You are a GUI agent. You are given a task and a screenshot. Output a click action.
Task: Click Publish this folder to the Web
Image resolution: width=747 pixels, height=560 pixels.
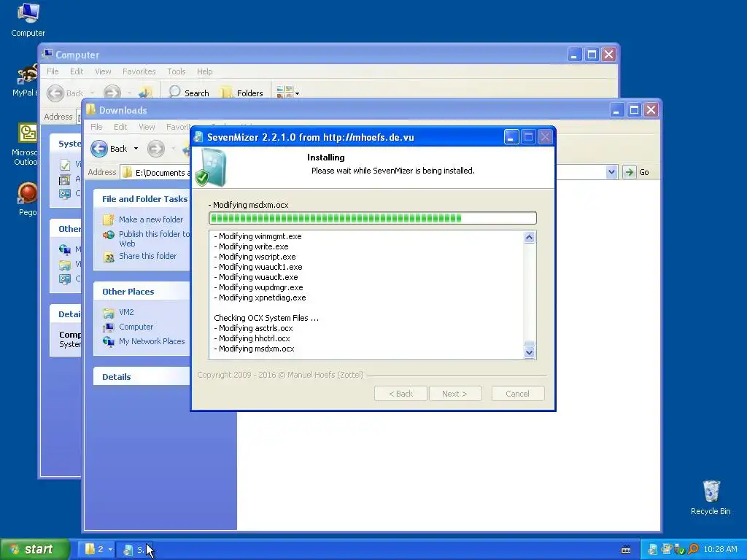[x=154, y=238]
